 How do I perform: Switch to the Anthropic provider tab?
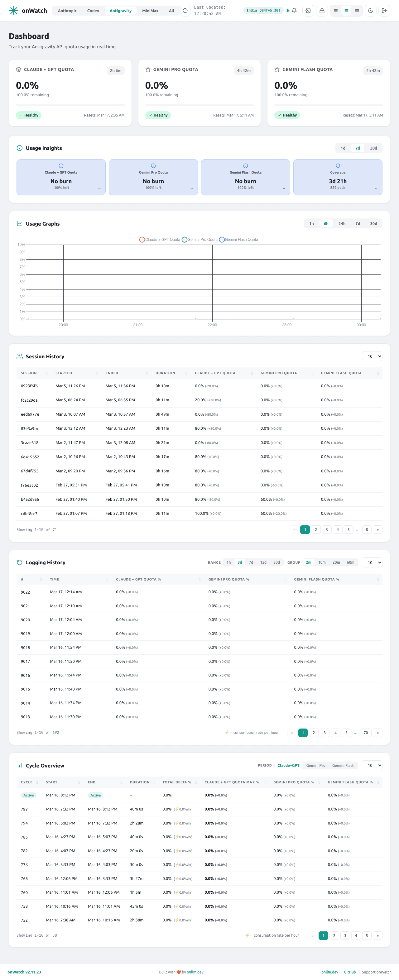tap(67, 11)
